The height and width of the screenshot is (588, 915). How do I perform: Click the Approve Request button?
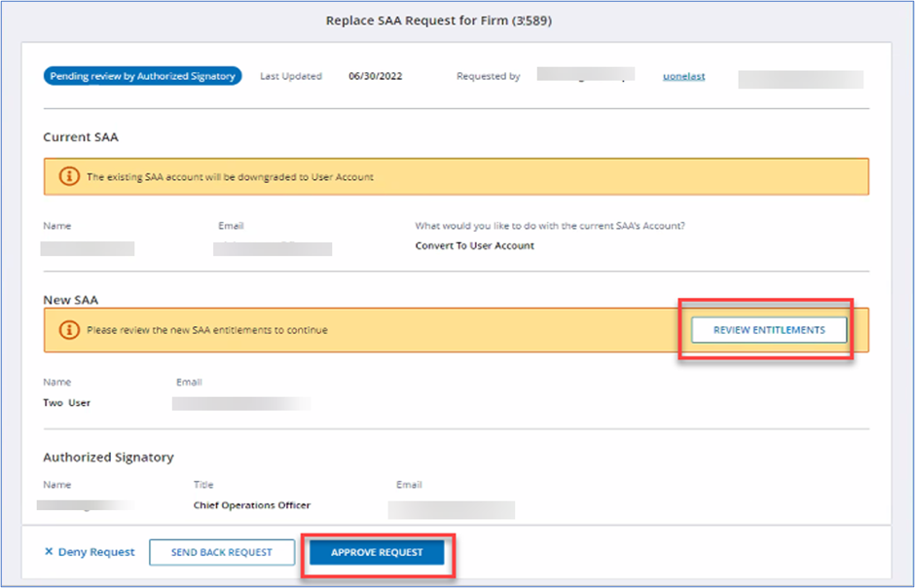pyautogui.click(x=377, y=553)
